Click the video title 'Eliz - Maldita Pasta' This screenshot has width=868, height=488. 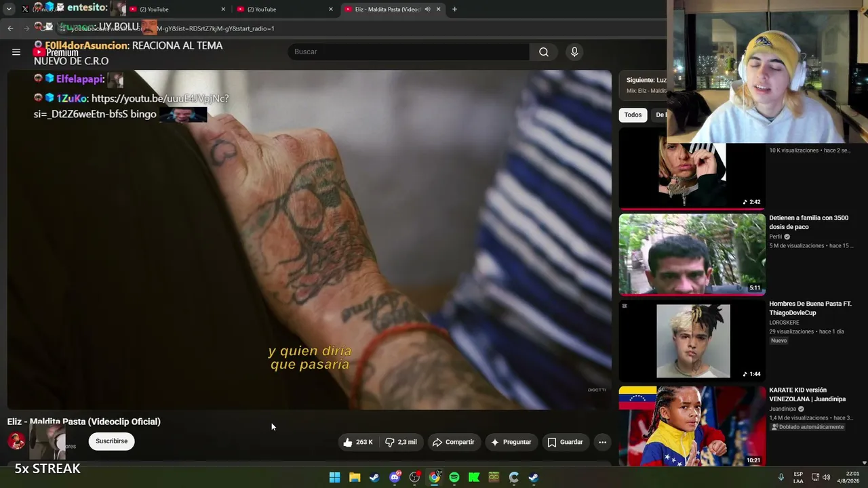tap(84, 422)
